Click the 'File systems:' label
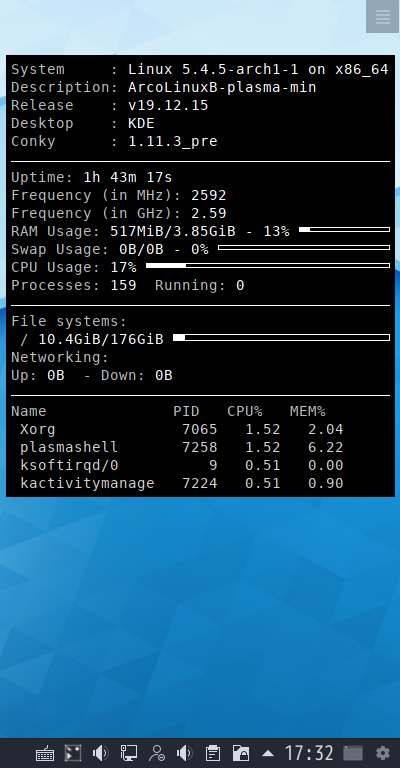 coord(69,321)
